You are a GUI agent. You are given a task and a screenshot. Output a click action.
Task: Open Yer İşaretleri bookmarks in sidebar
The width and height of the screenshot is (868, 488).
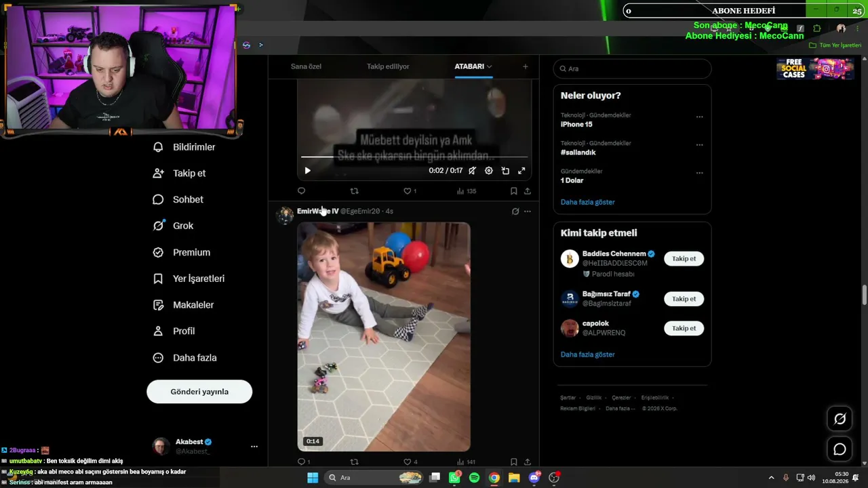189,279
